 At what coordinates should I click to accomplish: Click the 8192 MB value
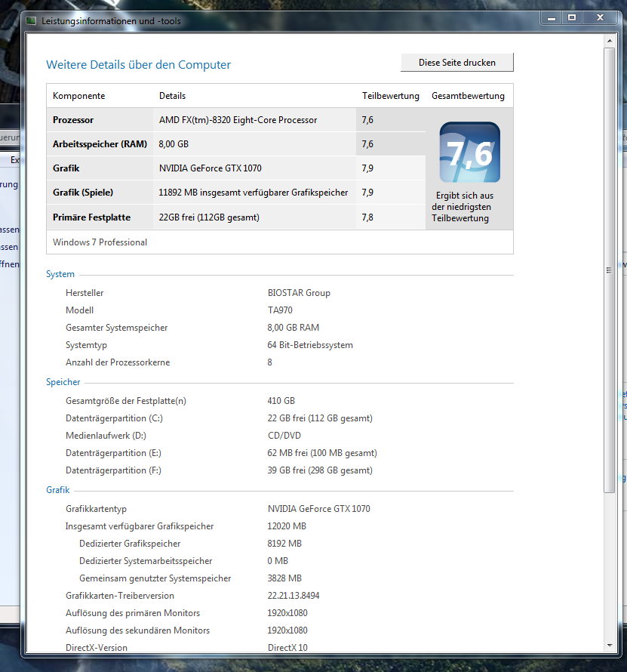coord(284,544)
